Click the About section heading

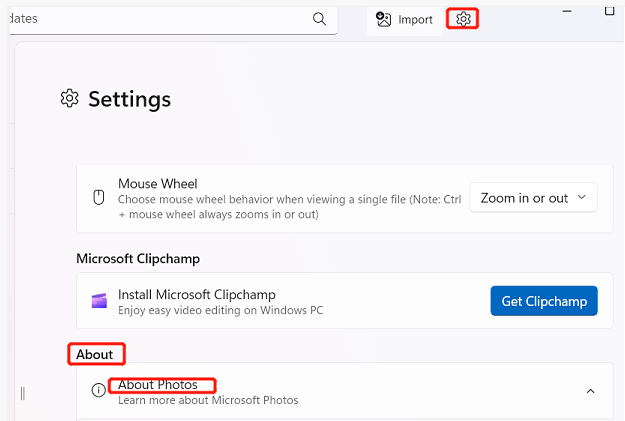click(94, 354)
